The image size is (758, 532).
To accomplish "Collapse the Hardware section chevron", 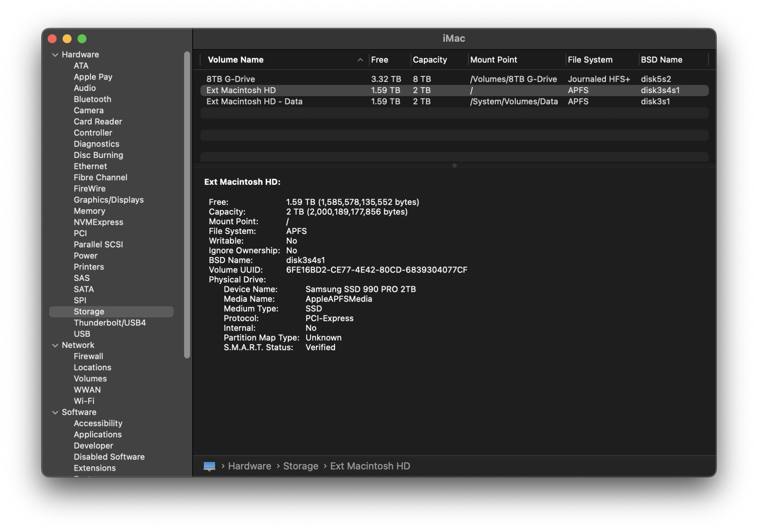I will click(x=55, y=55).
